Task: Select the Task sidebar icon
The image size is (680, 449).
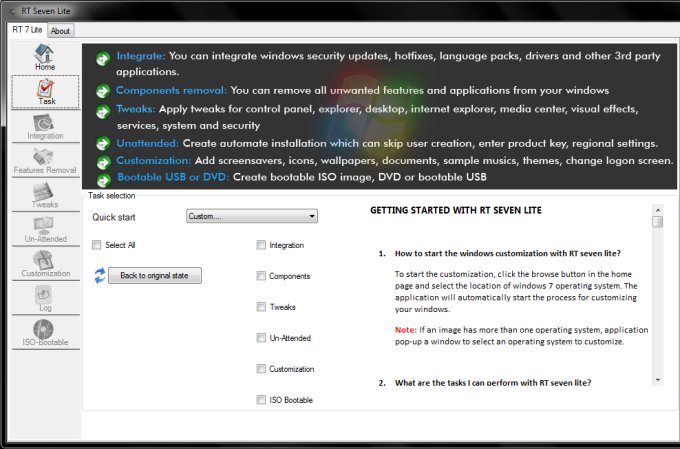Action: (x=45, y=92)
